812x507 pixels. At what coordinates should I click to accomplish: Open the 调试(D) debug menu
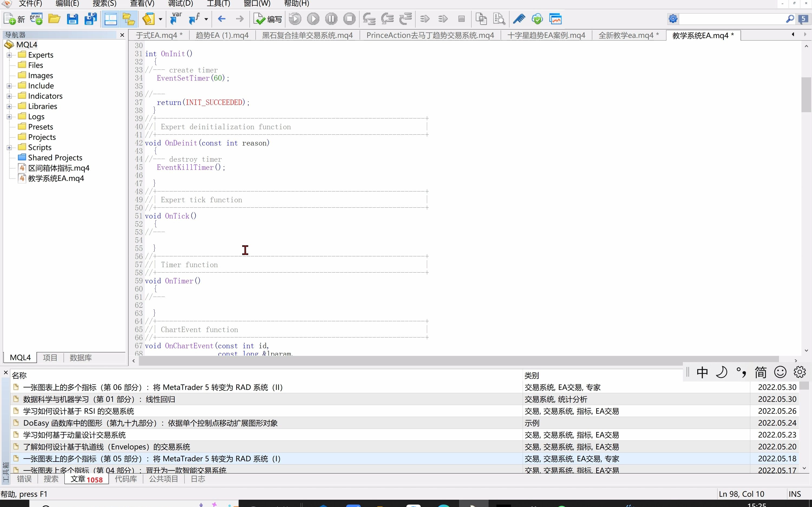coord(180,4)
